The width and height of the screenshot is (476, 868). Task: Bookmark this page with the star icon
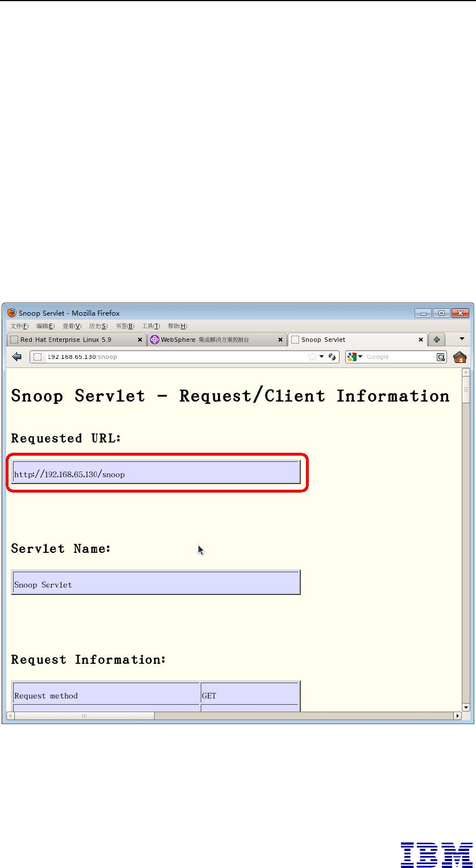[x=312, y=357]
